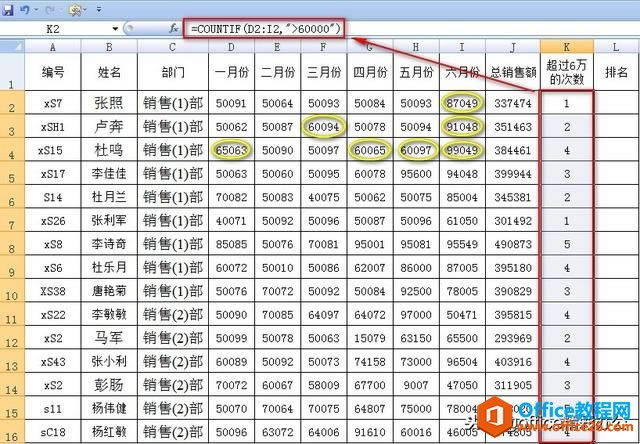The image size is (640, 444).
Task: Click the quick access tool icon beside Redo
Action: 75,9
